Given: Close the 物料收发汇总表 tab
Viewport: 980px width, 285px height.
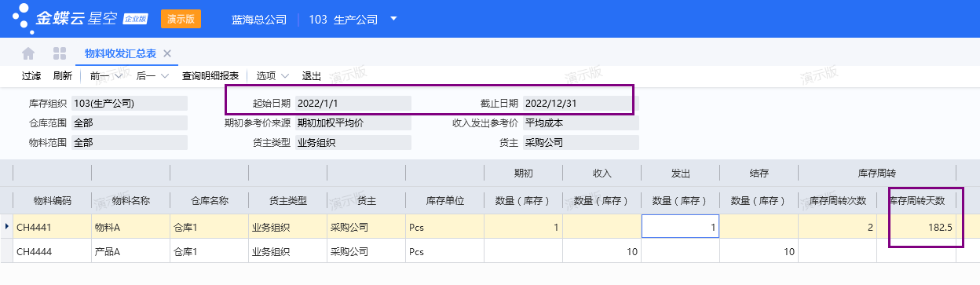Looking at the screenshot, I should [167, 53].
